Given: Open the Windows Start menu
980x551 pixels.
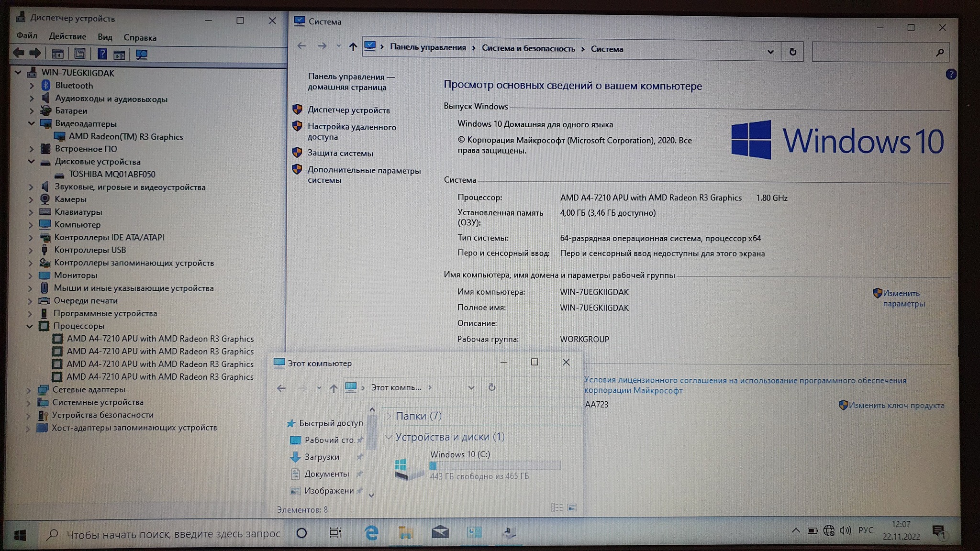Looking at the screenshot, I should [x=20, y=535].
